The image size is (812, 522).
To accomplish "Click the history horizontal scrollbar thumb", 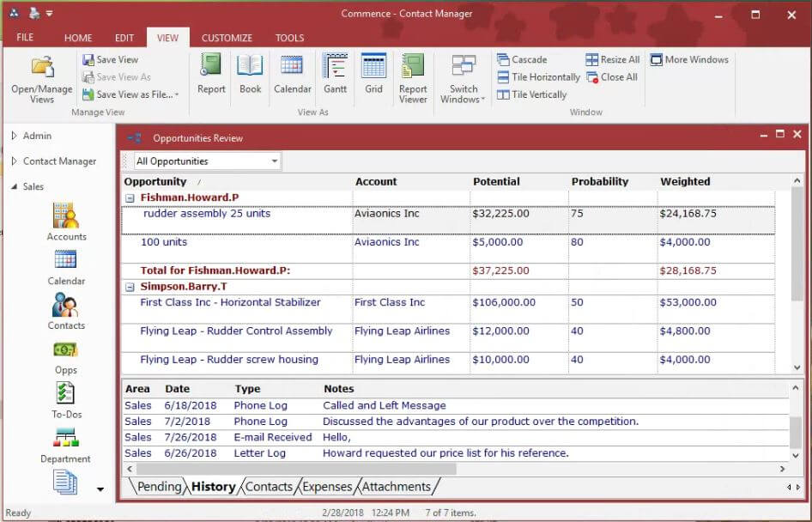I will (x=296, y=469).
